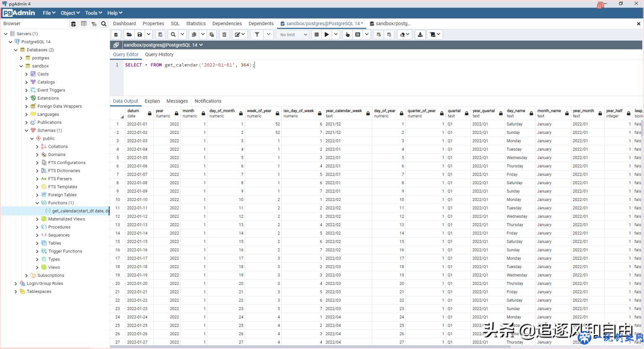Screen dimensions: 644x349
Task: Open the Query History tab
Action: pos(159,55)
